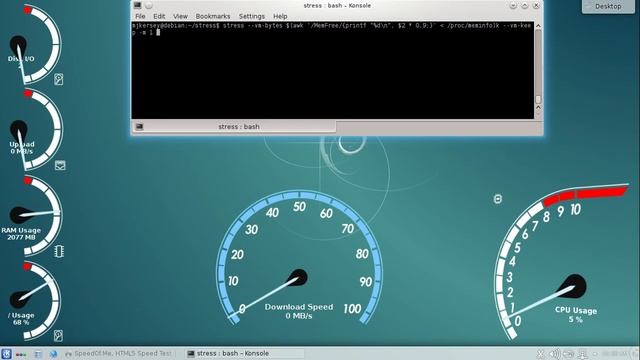The height and width of the screenshot is (360, 640).
Task: Click the Download Speed gauge center
Action: coord(300,278)
